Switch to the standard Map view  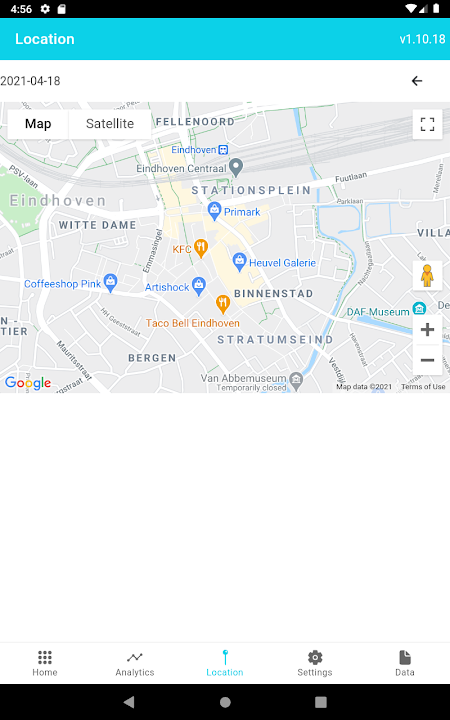[x=38, y=124]
